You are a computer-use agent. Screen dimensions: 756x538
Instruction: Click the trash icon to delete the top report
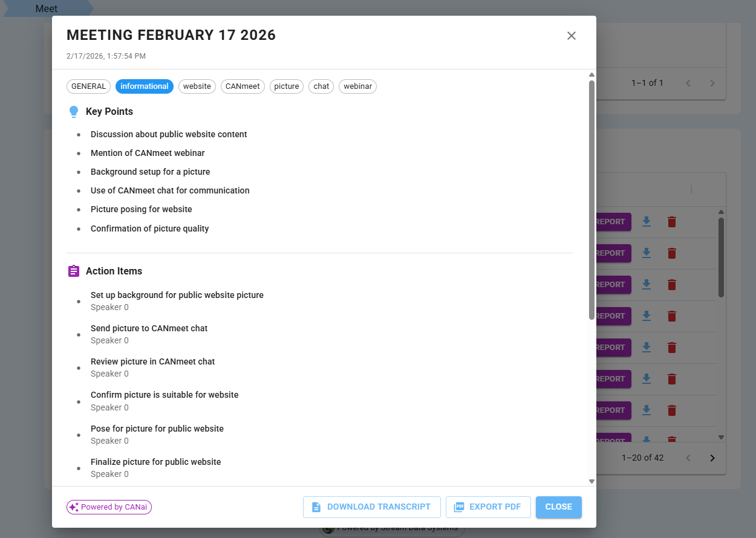point(671,222)
